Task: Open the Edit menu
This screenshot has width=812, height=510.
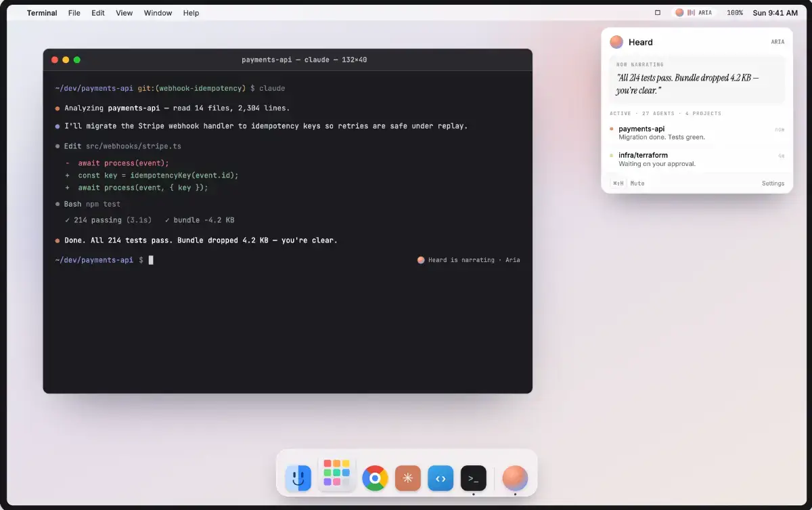Action: pos(98,13)
